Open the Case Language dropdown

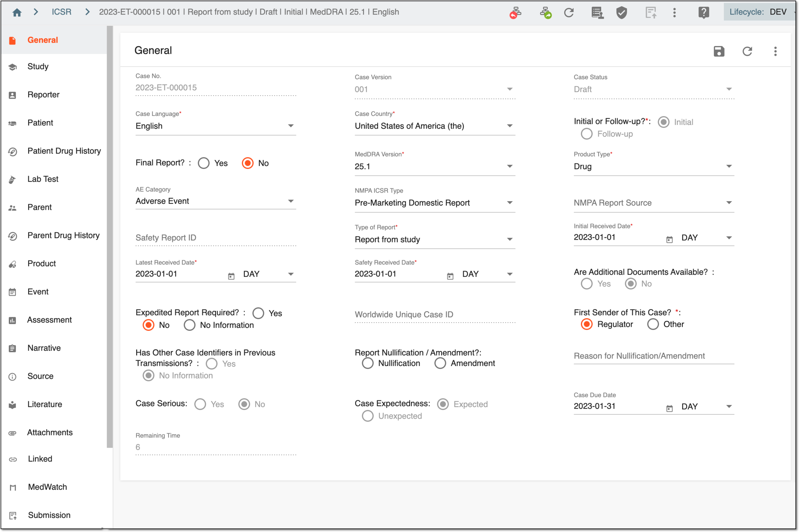point(216,126)
